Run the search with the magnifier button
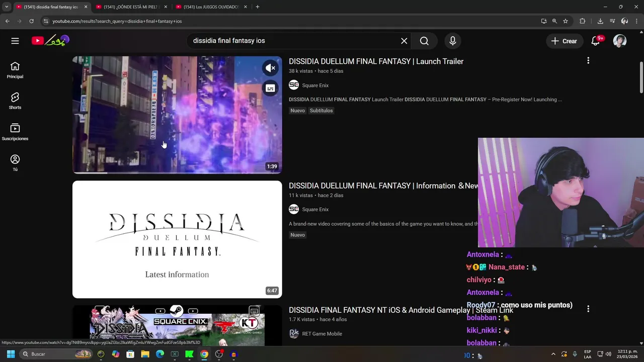 (424, 41)
